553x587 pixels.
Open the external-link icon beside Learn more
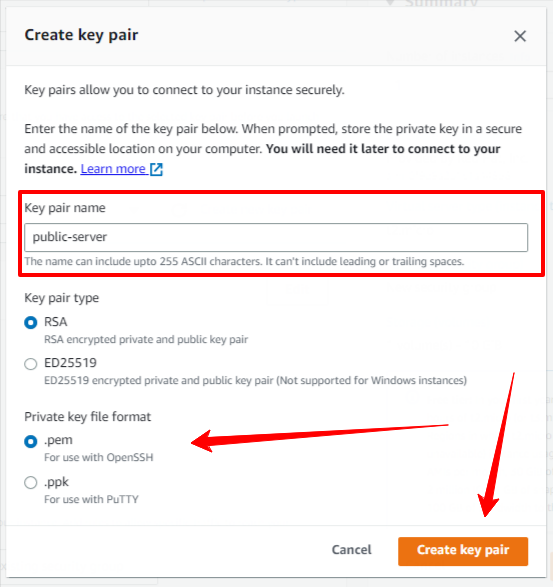click(x=156, y=169)
